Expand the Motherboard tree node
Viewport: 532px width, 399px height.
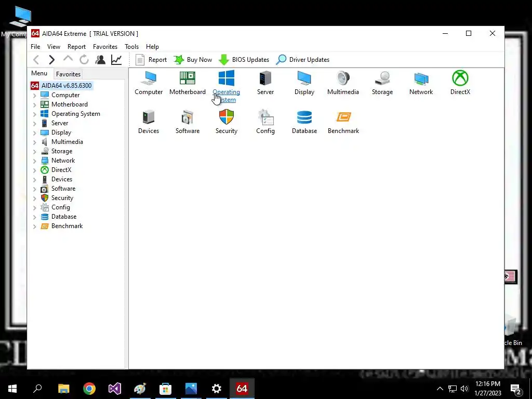pyautogui.click(x=35, y=105)
